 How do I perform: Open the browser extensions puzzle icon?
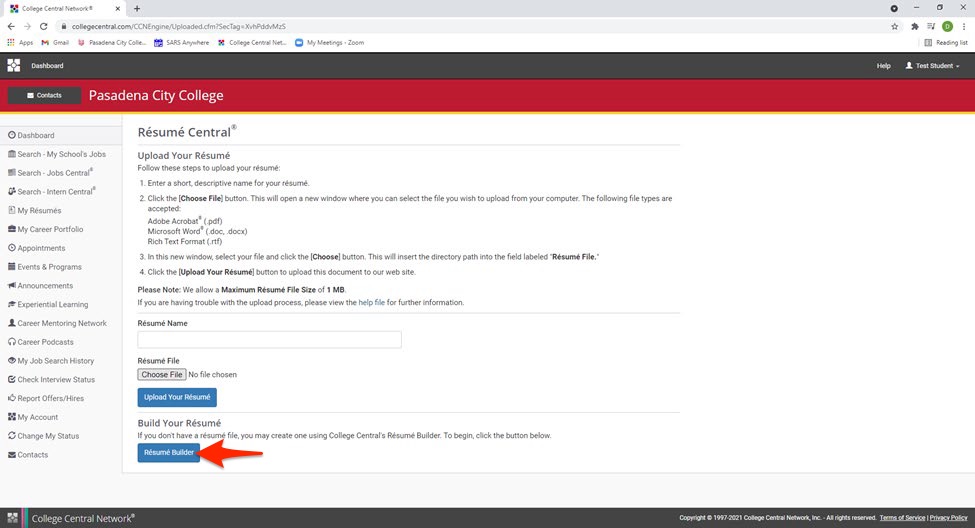click(914, 26)
